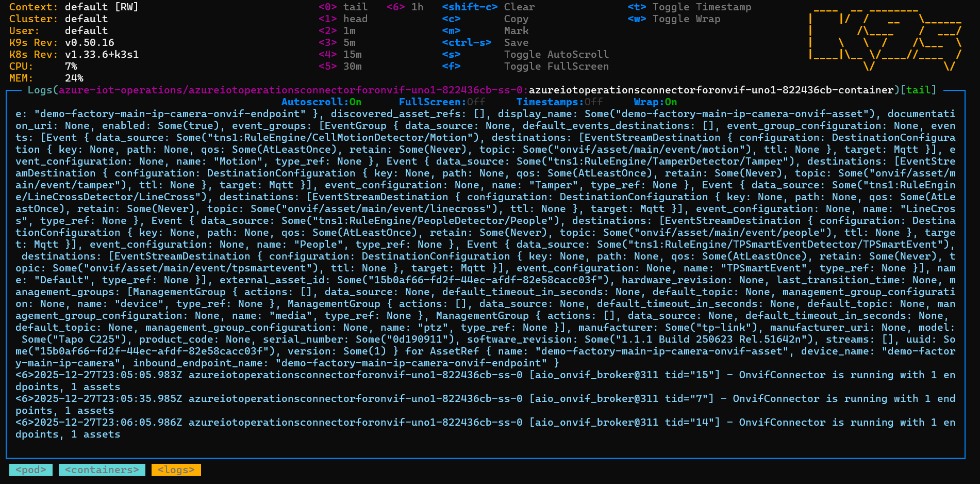Click the <1> head shortcut
Viewport: 980px width, 484px height.
click(x=343, y=19)
